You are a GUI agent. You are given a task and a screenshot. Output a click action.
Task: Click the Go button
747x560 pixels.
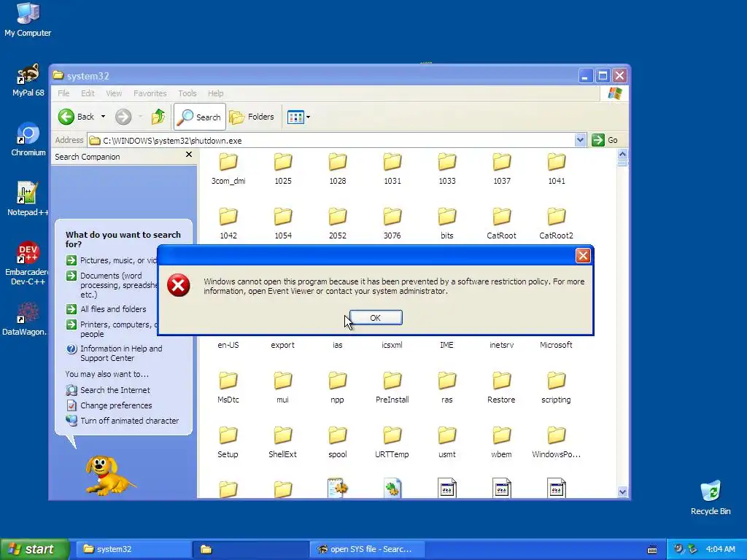pos(605,140)
